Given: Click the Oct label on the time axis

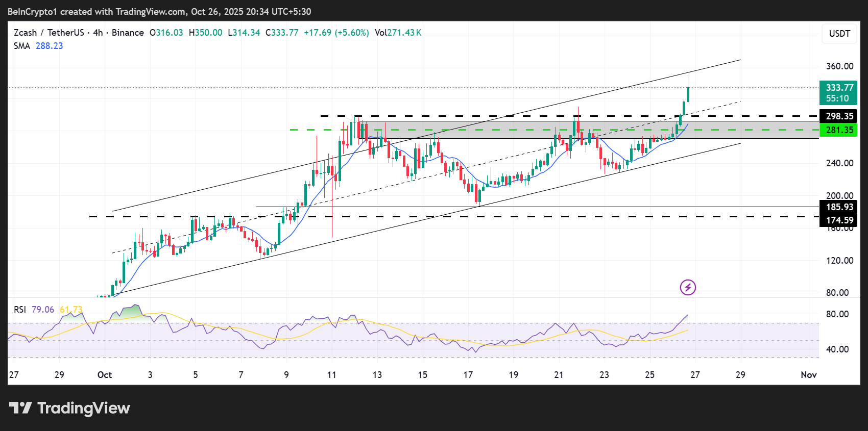Looking at the screenshot, I should pos(105,375).
